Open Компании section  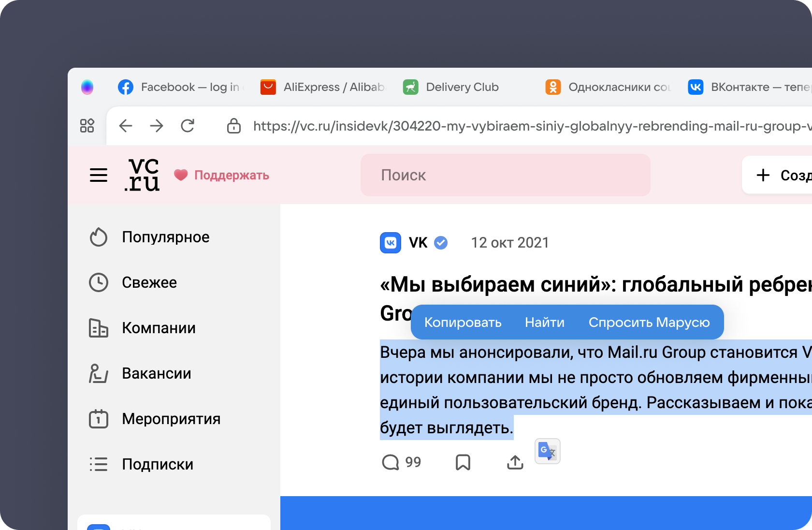click(159, 328)
